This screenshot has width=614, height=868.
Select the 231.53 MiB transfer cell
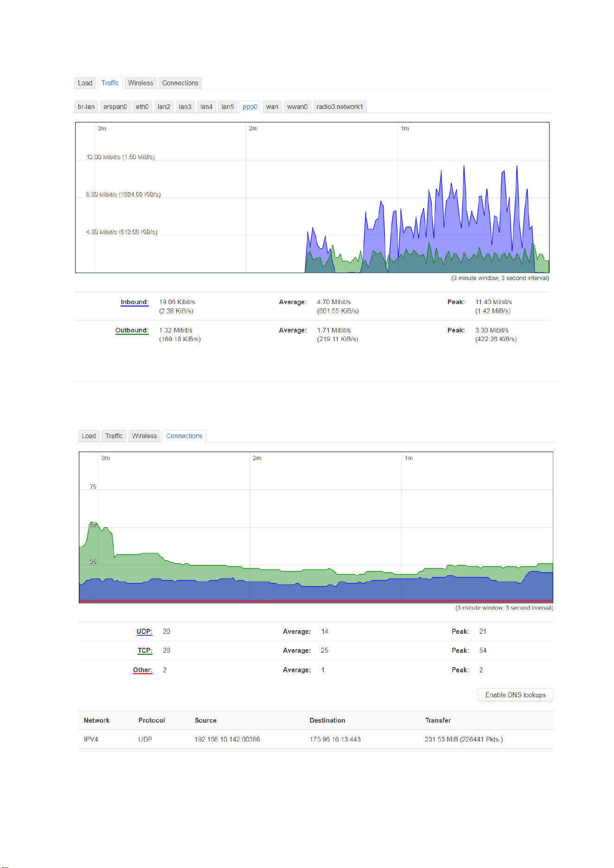tap(464, 740)
